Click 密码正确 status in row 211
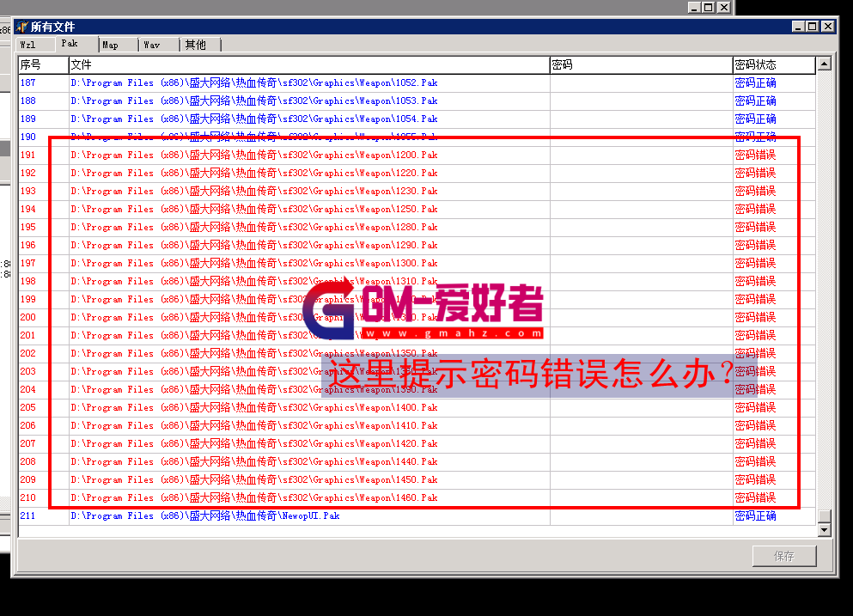853x616 pixels. pyautogui.click(x=755, y=515)
